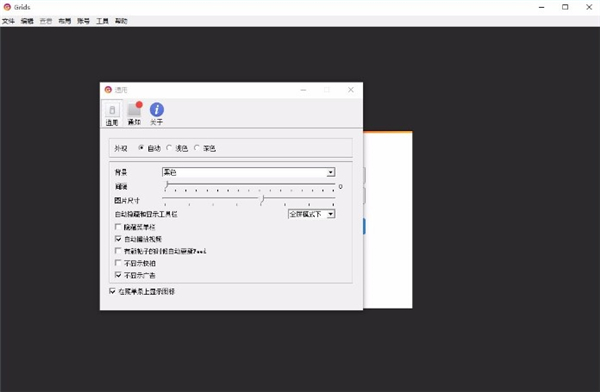Check the 不显示快拍 option
This screenshot has width=600, height=392.
coord(118,263)
